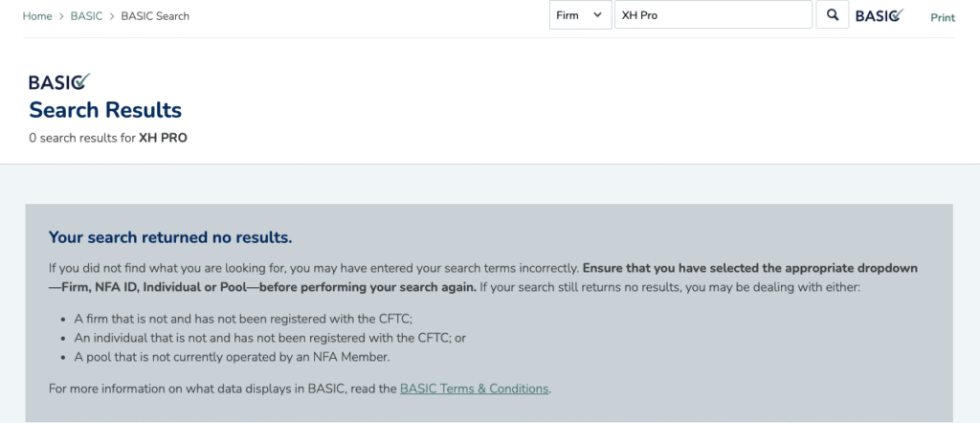The height and width of the screenshot is (423, 980).
Task: Open the Firm search type dropdown
Action: click(580, 15)
